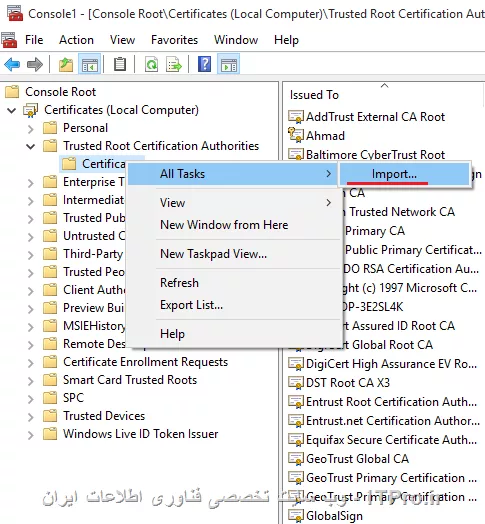
Task: Choose New Window from Here
Action: (234, 225)
